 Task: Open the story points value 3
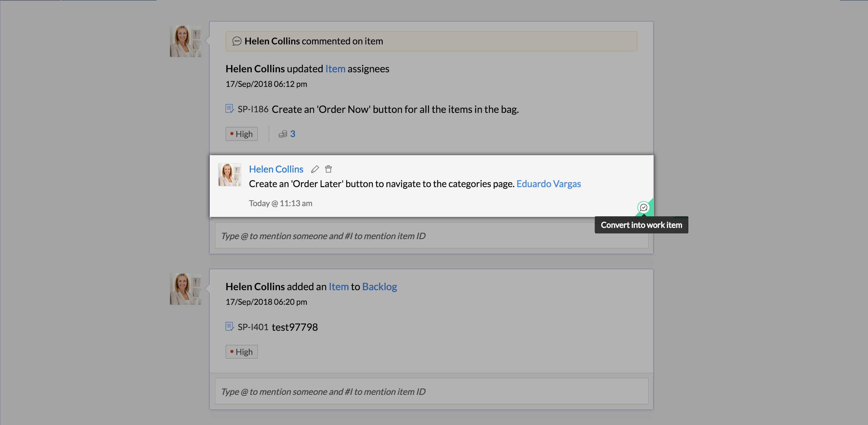292,134
